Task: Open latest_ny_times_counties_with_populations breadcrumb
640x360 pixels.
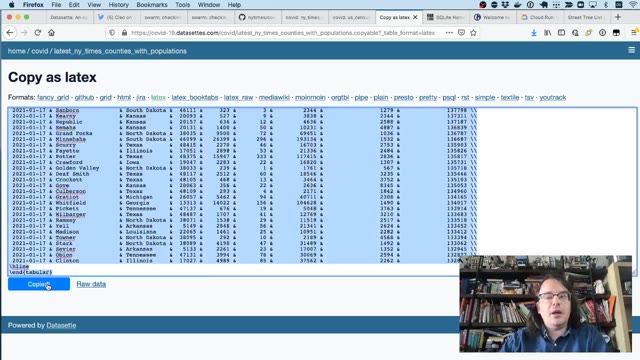Action: tap(120, 51)
